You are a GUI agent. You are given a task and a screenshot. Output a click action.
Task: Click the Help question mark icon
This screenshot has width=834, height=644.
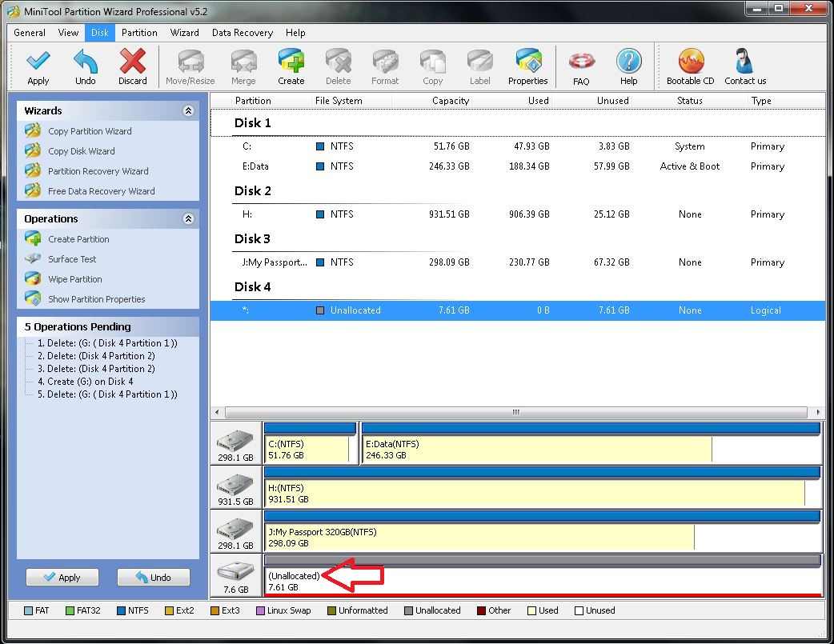tap(628, 61)
